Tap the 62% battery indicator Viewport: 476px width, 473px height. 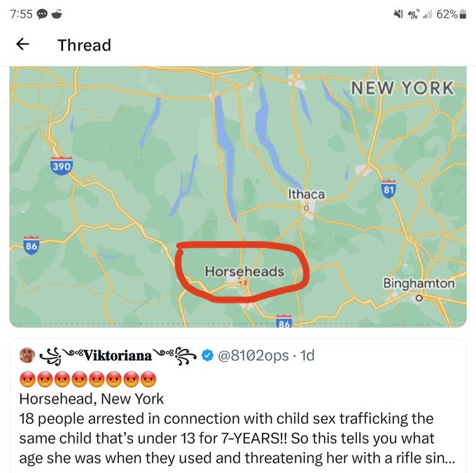pyautogui.click(x=451, y=15)
